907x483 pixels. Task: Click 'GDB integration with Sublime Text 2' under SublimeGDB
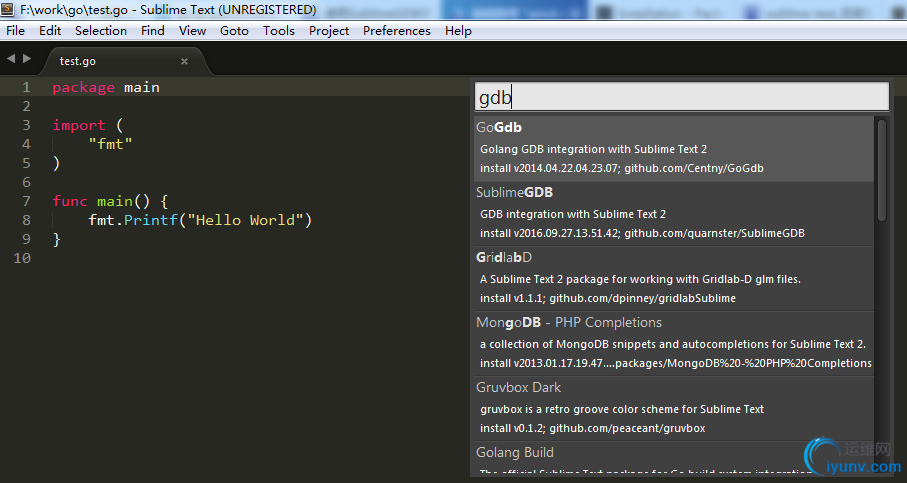point(573,214)
